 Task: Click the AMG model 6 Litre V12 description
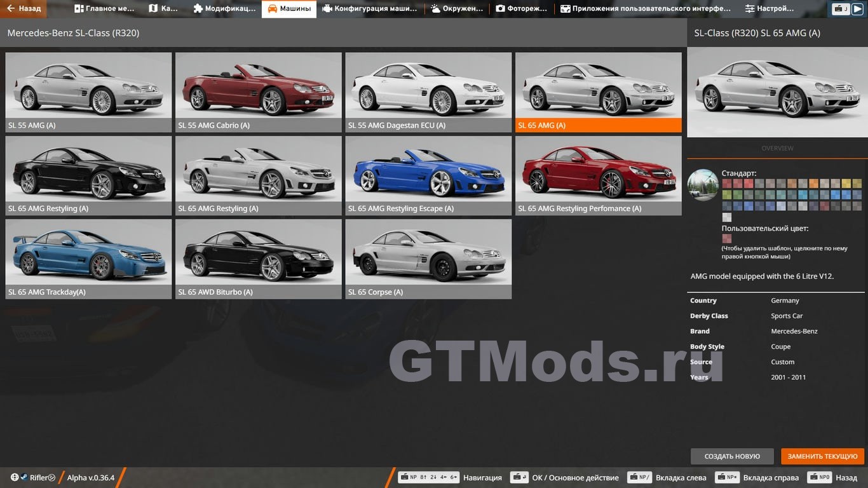point(762,276)
